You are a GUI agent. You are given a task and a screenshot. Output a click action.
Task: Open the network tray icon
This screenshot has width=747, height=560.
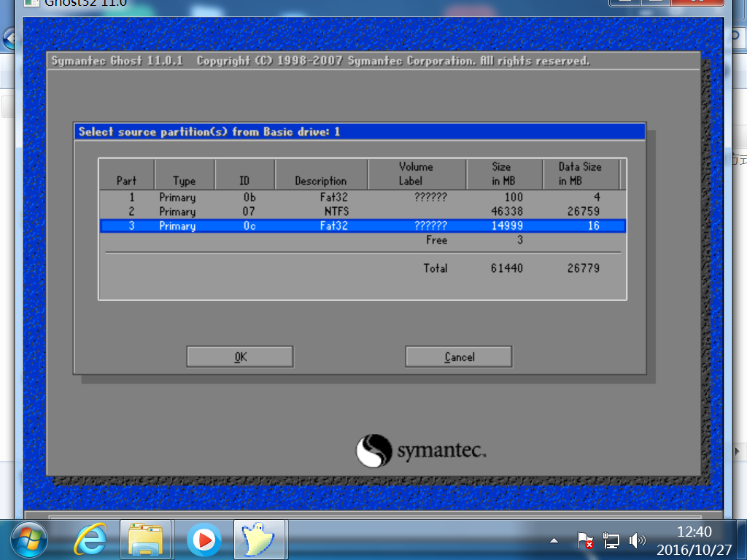[611, 540]
